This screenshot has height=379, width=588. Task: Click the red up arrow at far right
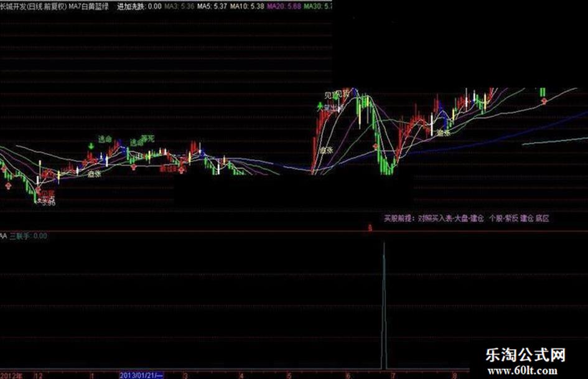(x=544, y=101)
